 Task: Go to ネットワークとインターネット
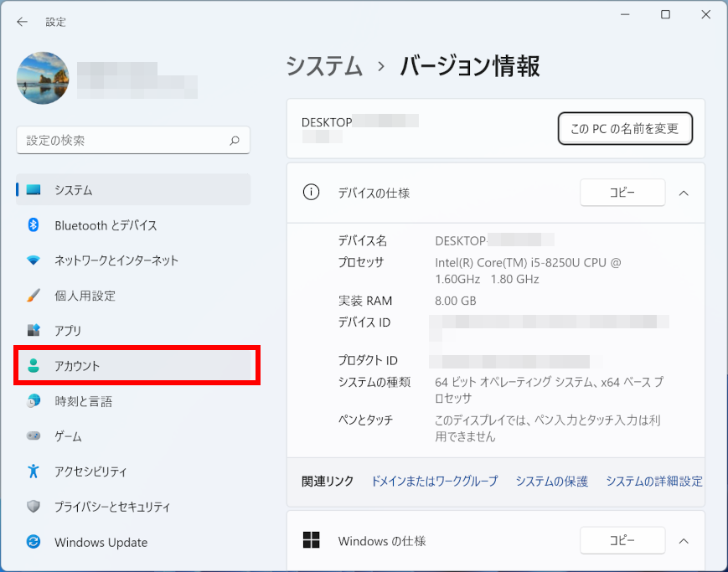[x=133, y=260]
